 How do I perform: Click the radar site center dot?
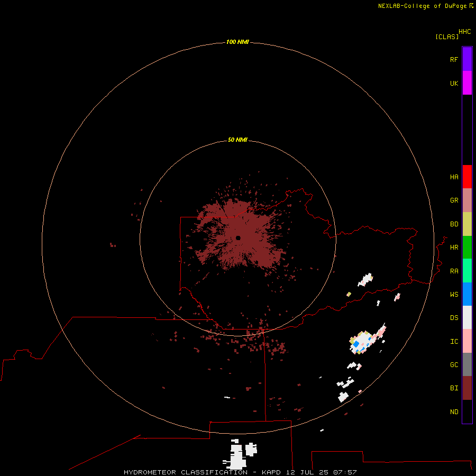point(238,237)
